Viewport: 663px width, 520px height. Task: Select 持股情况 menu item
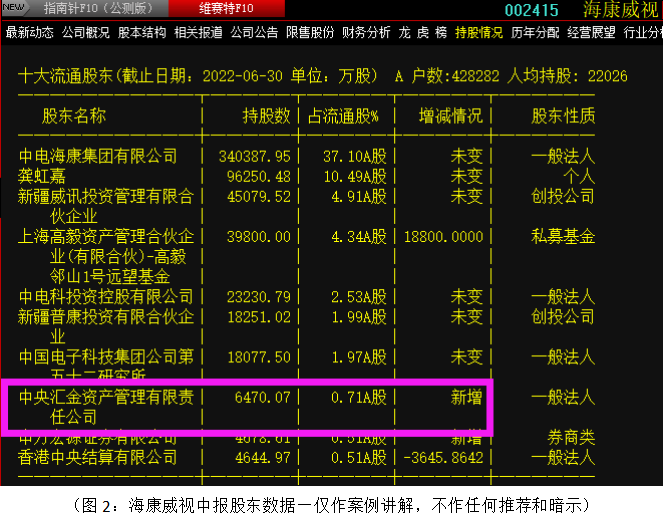point(479,33)
